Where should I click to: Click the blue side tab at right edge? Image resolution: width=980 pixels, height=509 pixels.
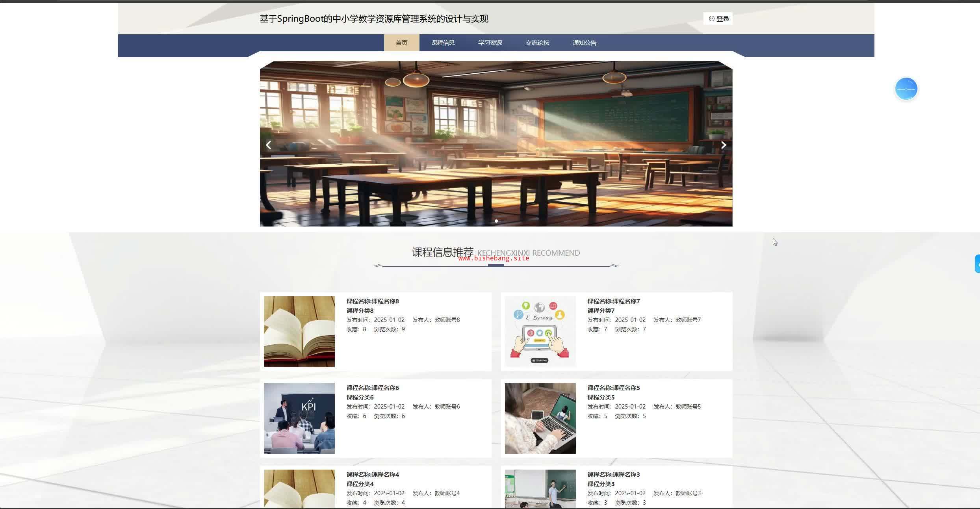tap(977, 264)
